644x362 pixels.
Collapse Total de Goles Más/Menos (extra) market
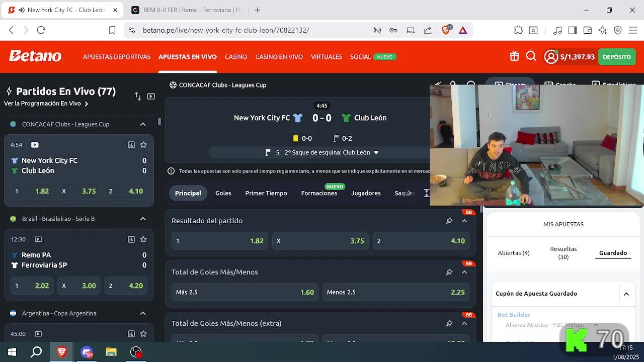[x=464, y=323]
